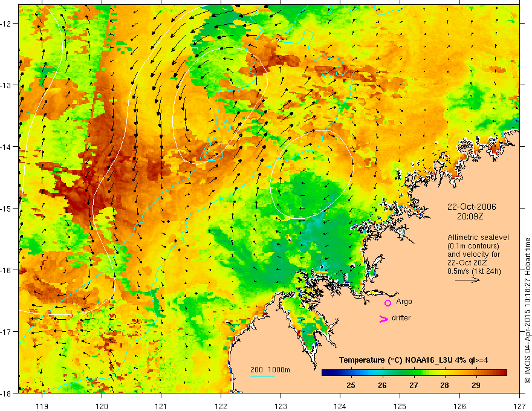The height and width of the screenshot is (411, 532).
Task: Click longitude axis label 127
Action: point(519,406)
